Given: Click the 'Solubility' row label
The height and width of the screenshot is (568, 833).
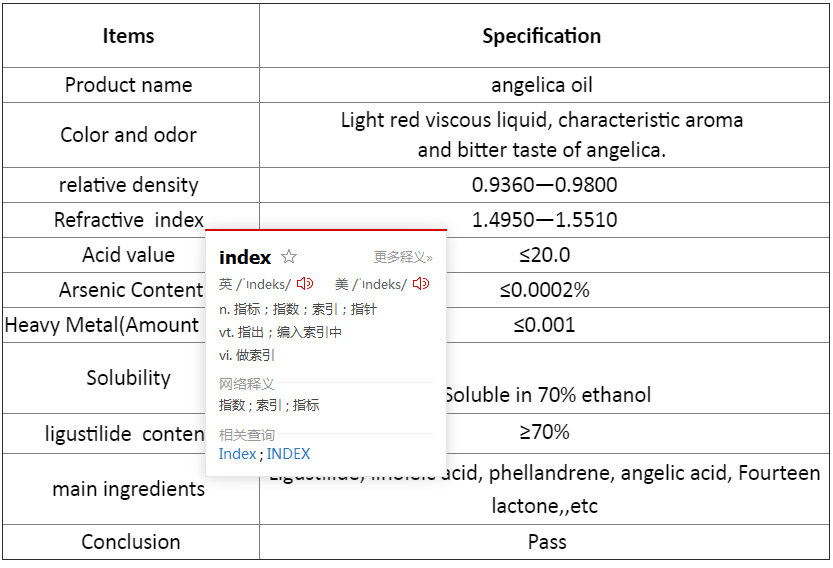Looking at the screenshot, I should click(129, 378).
